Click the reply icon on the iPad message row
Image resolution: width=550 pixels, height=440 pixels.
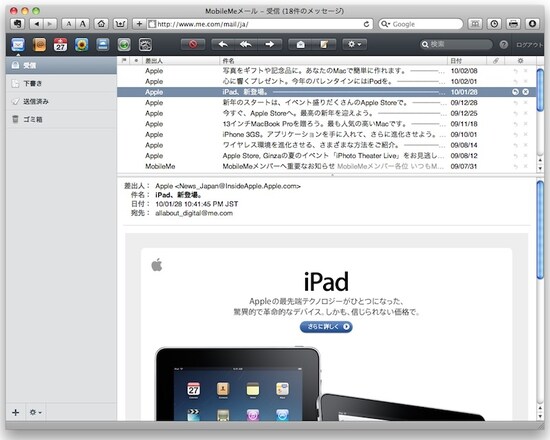tap(515, 92)
